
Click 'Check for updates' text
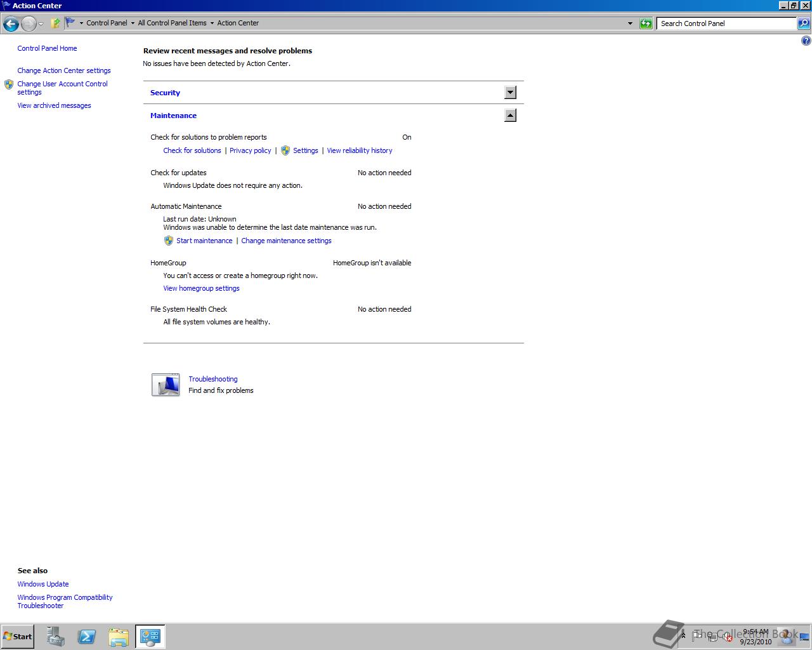[x=178, y=173]
